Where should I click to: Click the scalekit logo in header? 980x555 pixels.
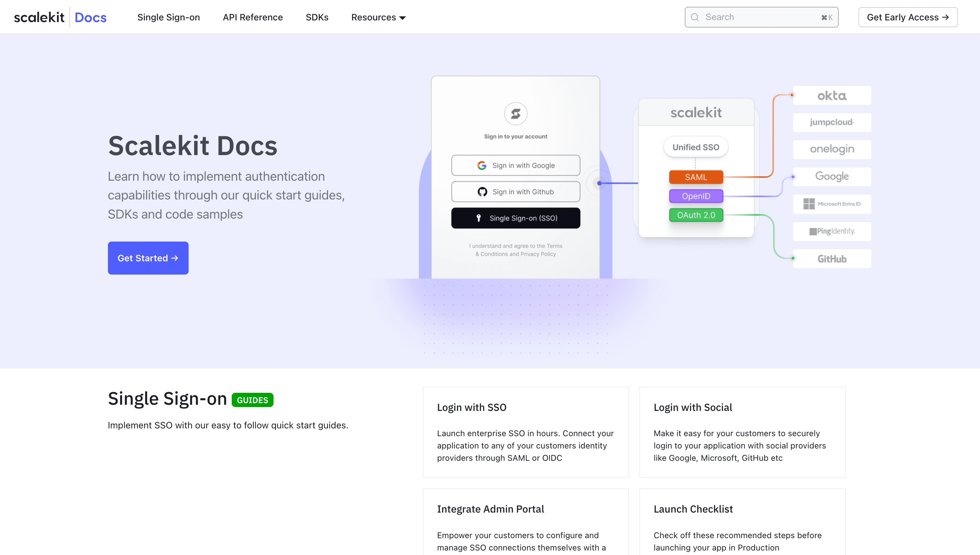click(39, 17)
